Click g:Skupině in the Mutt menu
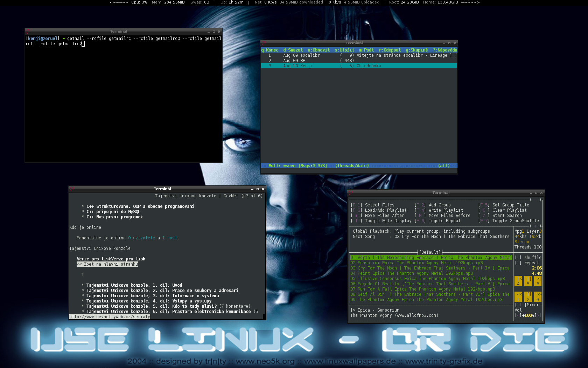588x368 pixels. (417, 50)
